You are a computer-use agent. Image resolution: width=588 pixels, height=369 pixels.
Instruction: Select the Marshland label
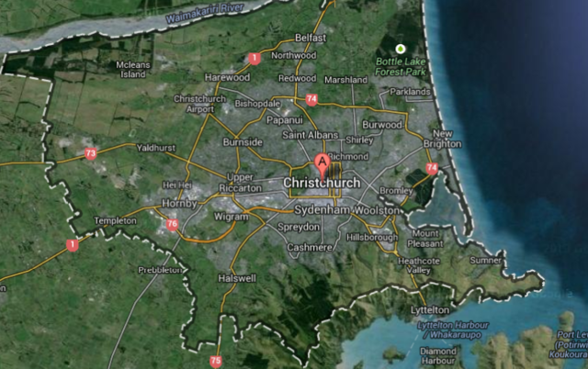point(345,80)
